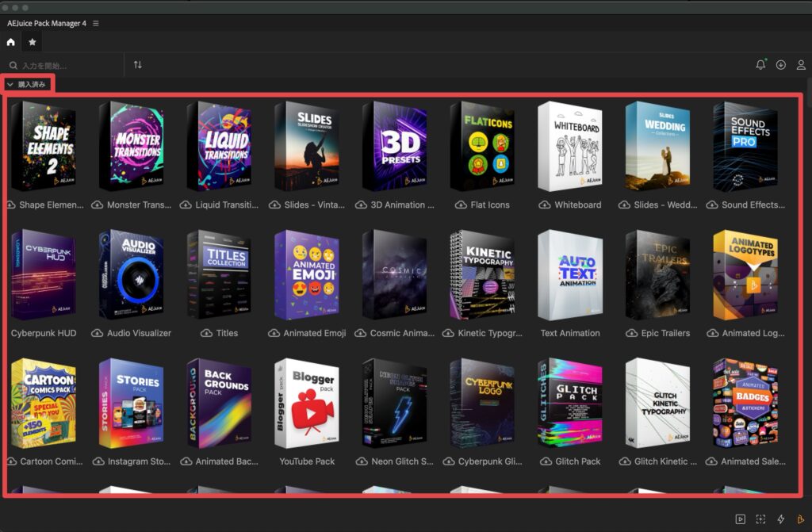Open the Stories pack box

[132, 403]
